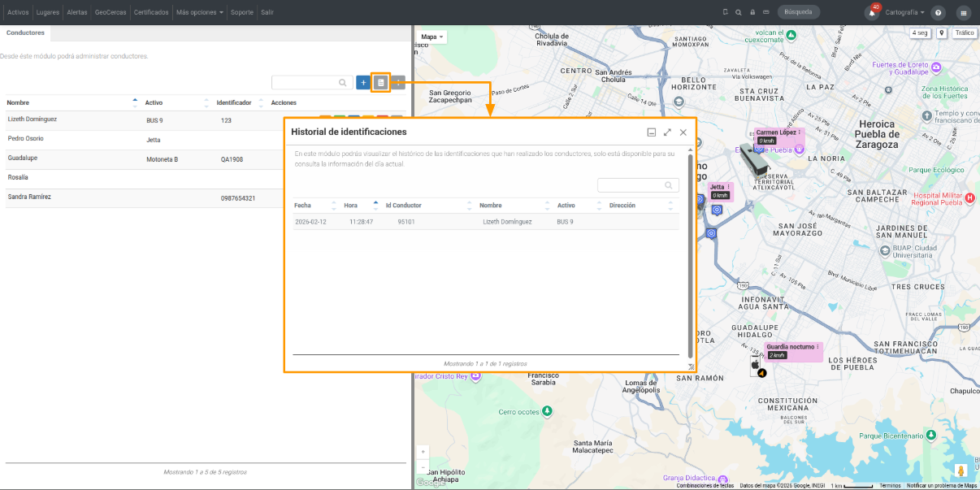Click the map pin marker button

pos(942,33)
